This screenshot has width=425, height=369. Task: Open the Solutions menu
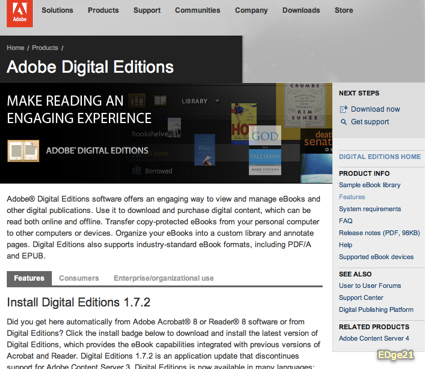tap(57, 10)
